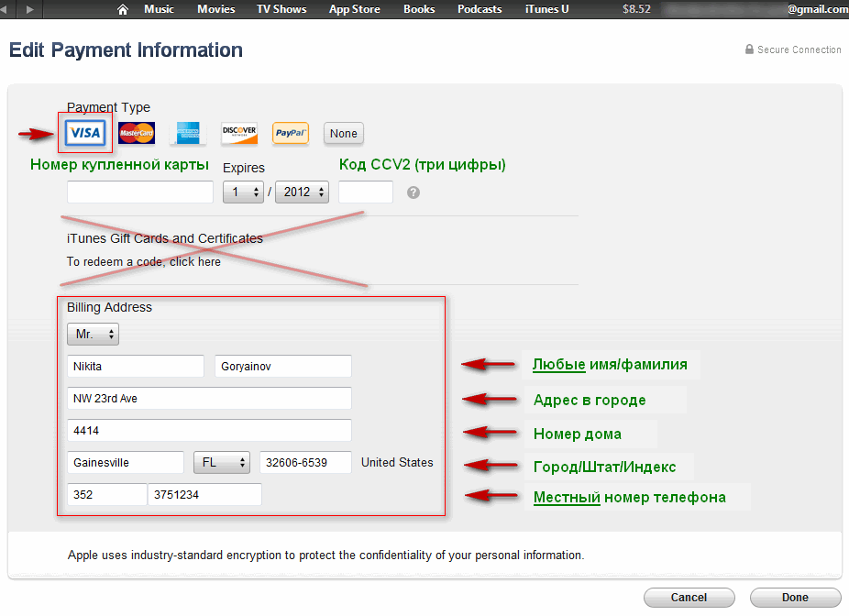Click 'iTunes Gift Cards and Certificates' text
This screenshot has height=616, width=849.
point(165,238)
